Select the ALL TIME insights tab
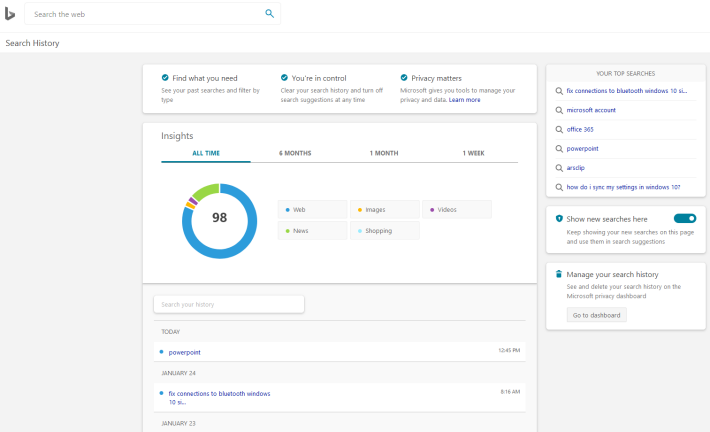 pyautogui.click(x=206, y=153)
